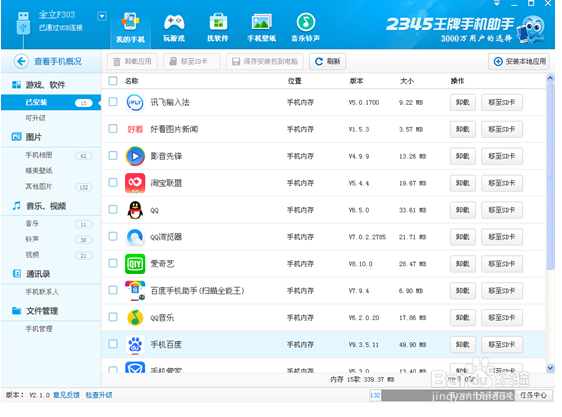Uninstall QQ with 卸载 button
562x417 pixels.
(x=463, y=210)
